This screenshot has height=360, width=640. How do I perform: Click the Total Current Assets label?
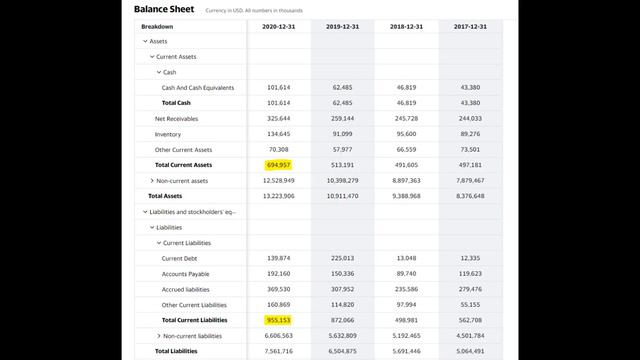183,165
